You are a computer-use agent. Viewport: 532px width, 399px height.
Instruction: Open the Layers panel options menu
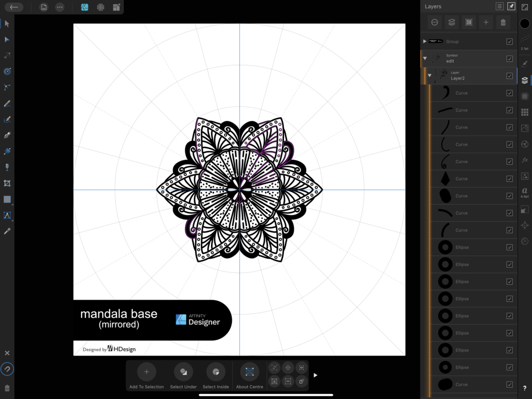coord(499,6)
